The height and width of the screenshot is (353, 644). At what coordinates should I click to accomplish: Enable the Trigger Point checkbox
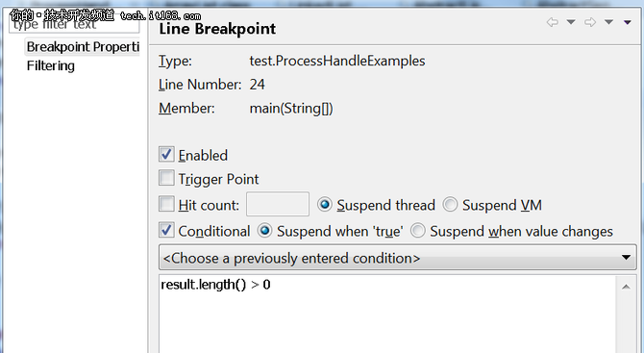(166, 178)
